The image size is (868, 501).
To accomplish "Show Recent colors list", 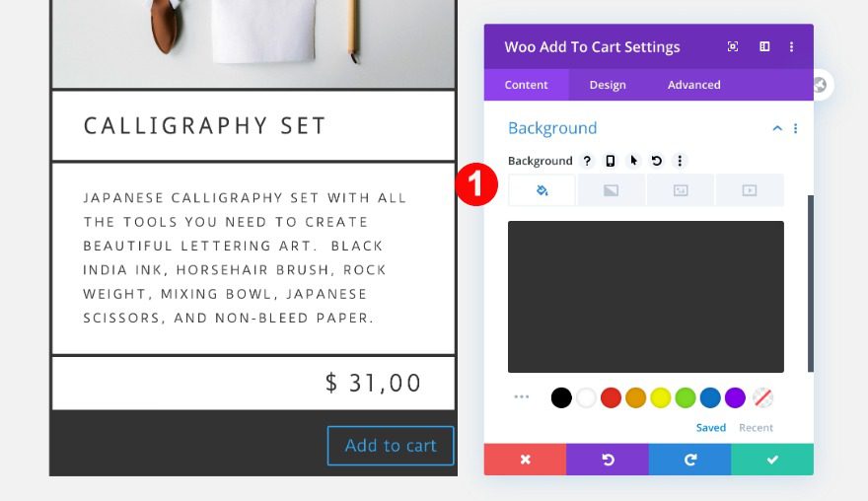I will click(757, 428).
